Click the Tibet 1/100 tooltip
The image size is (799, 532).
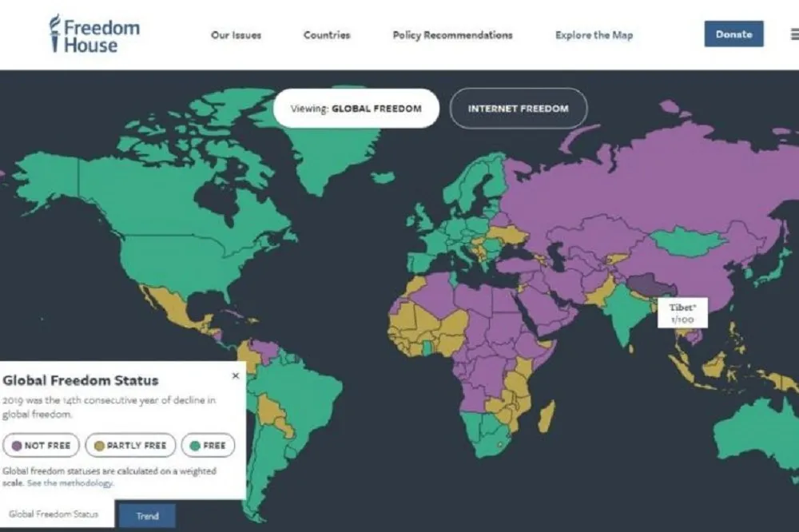click(683, 313)
